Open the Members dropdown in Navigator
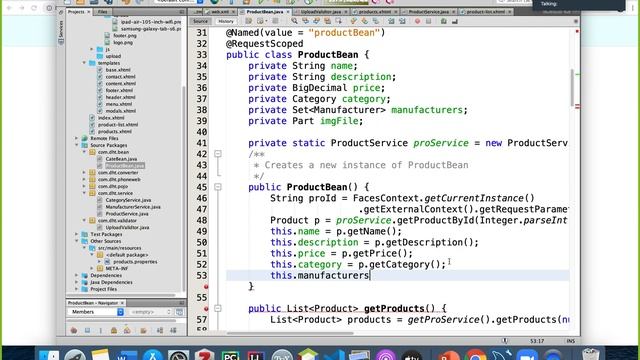 tap(96, 312)
